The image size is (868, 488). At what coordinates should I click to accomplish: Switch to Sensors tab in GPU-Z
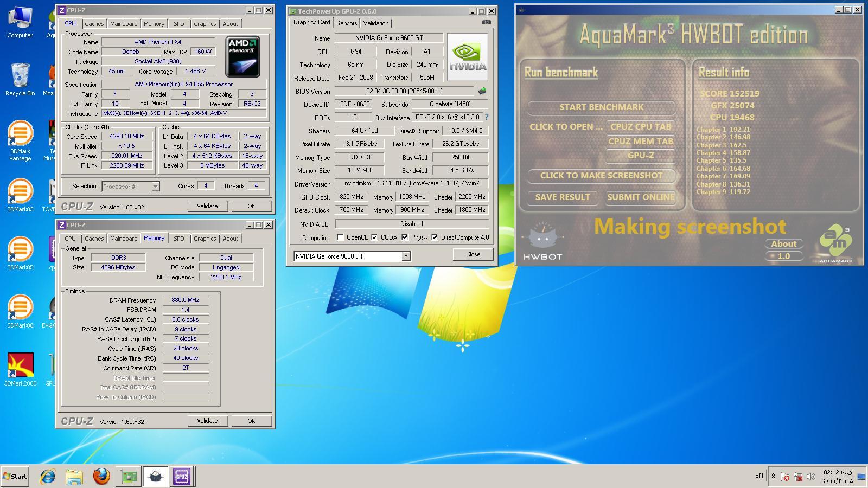pos(347,23)
